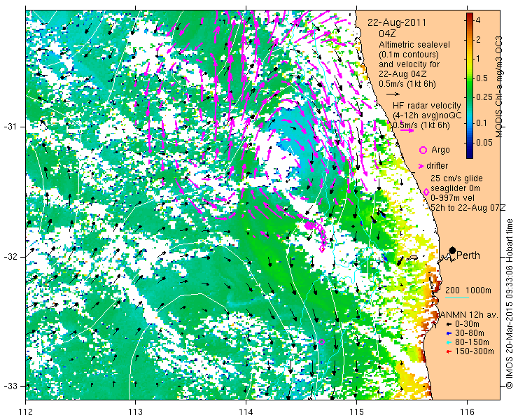Click the '(0.1m contours)' text
This screenshot has height=420, width=518.
coord(409,54)
